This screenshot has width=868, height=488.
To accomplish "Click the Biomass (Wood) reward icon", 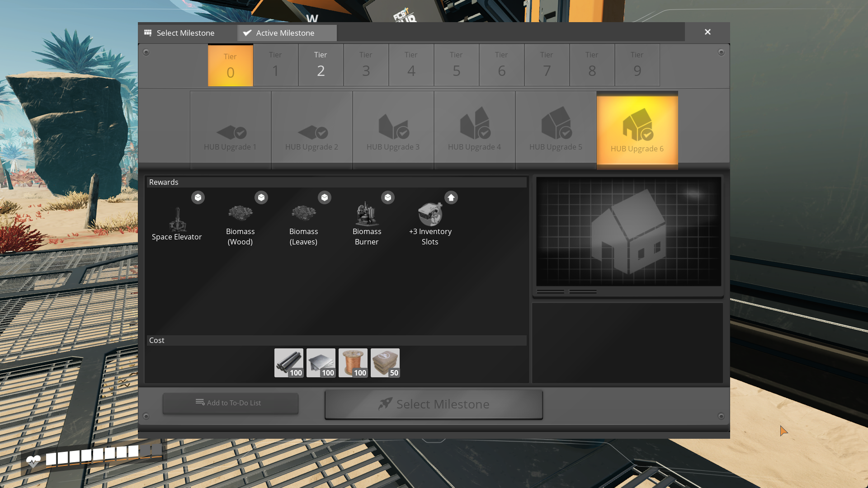I will 241,213.
